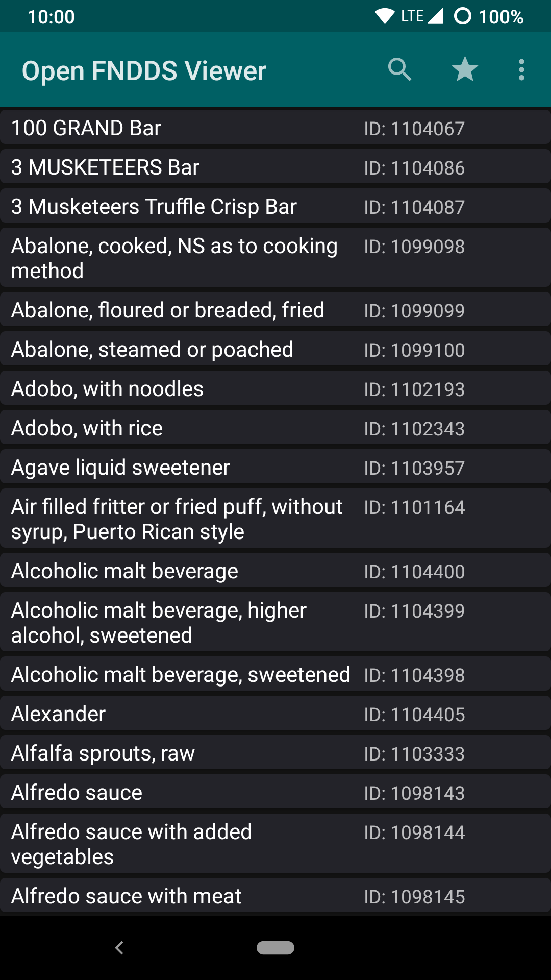Tap Air filled fritter Puerto Rican style
Screen dimensions: 551x980
coord(275,519)
